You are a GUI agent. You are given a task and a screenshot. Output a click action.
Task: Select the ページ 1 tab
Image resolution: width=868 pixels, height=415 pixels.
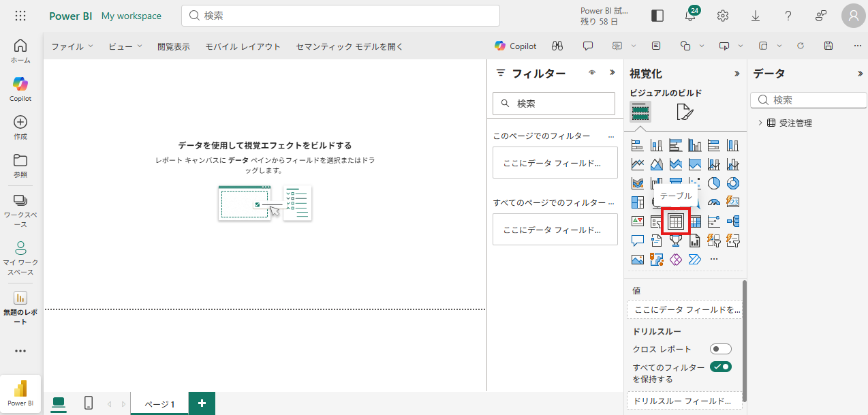pos(159,404)
